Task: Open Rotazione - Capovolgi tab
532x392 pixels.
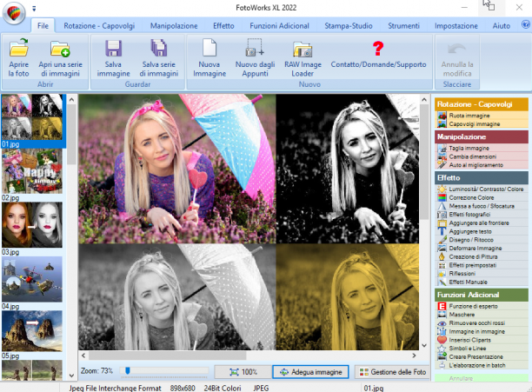Action: point(99,26)
